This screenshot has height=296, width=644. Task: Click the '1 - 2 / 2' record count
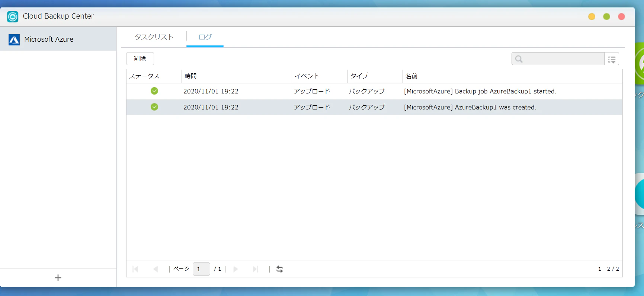609,269
